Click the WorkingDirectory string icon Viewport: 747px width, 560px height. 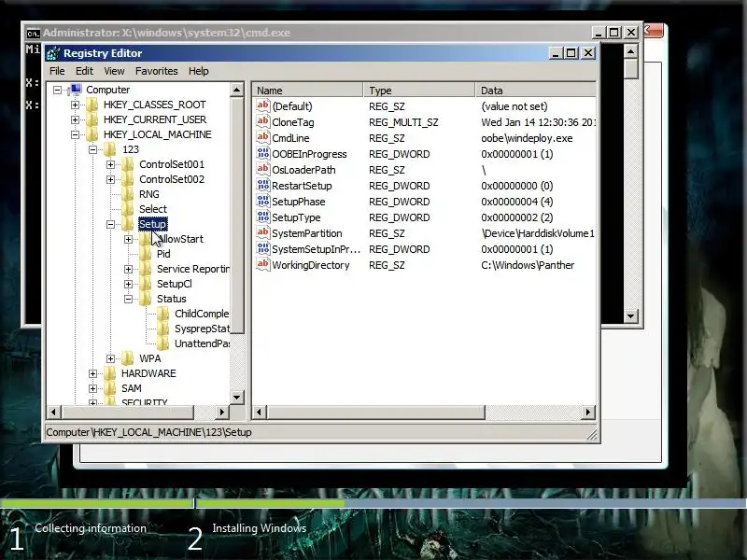(263, 264)
